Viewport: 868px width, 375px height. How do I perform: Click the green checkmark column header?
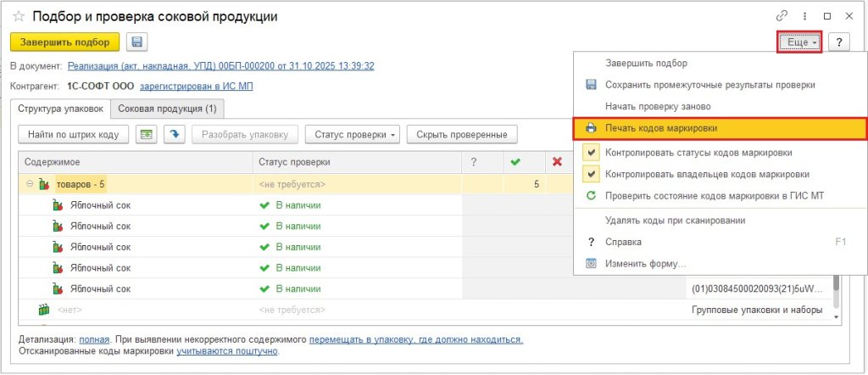tap(514, 162)
